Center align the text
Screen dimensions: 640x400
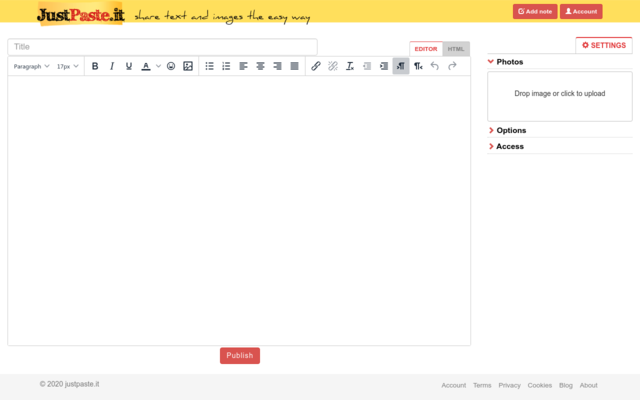click(x=260, y=66)
